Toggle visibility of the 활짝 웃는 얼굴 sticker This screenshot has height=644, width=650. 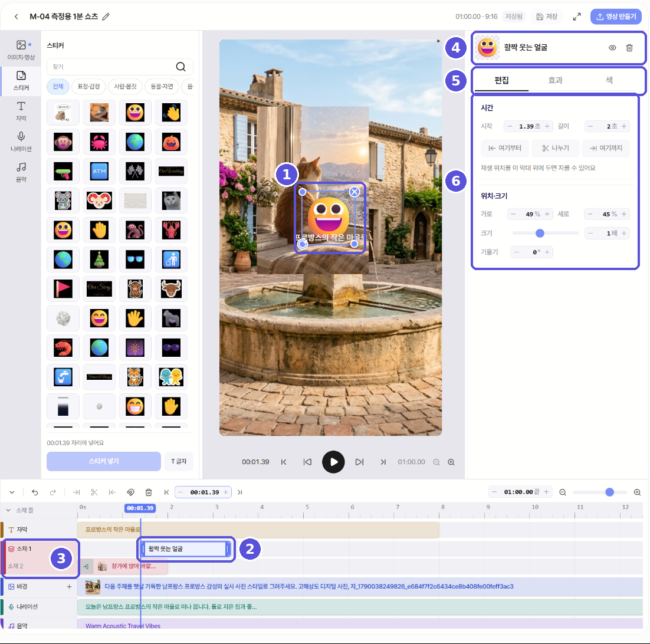pyautogui.click(x=612, y=48)
